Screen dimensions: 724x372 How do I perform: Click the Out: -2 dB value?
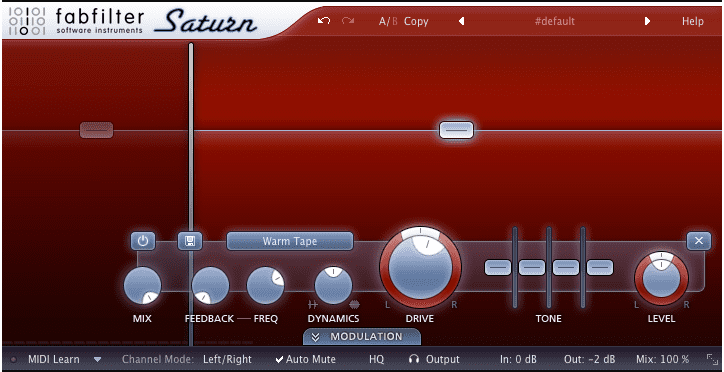pyautogui.click(x=589, y=359)
